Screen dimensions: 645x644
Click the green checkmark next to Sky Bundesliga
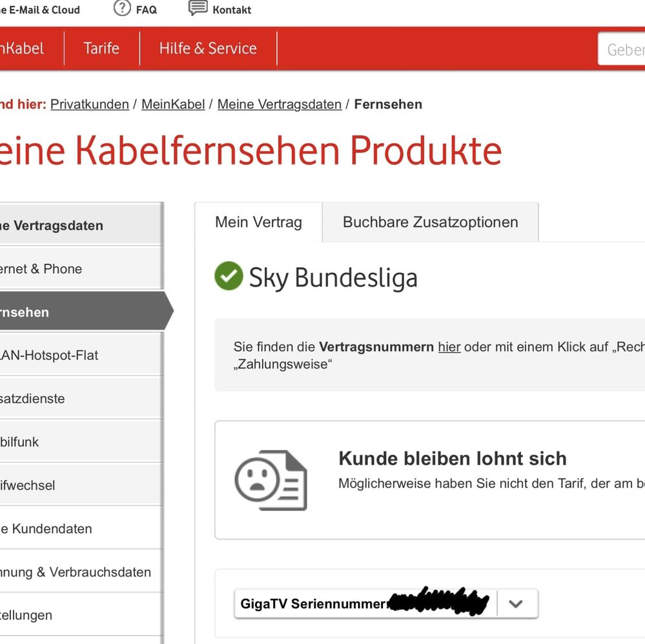(x=229, y=276)
